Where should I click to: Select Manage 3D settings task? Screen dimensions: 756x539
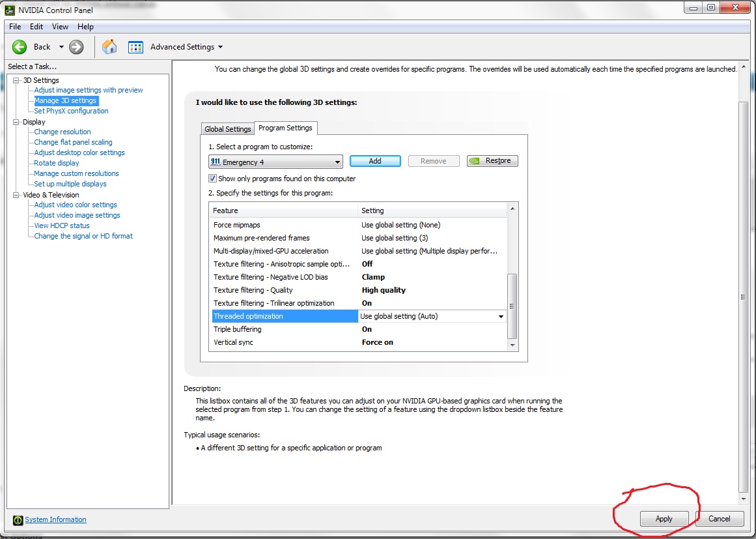pos(66,100)
